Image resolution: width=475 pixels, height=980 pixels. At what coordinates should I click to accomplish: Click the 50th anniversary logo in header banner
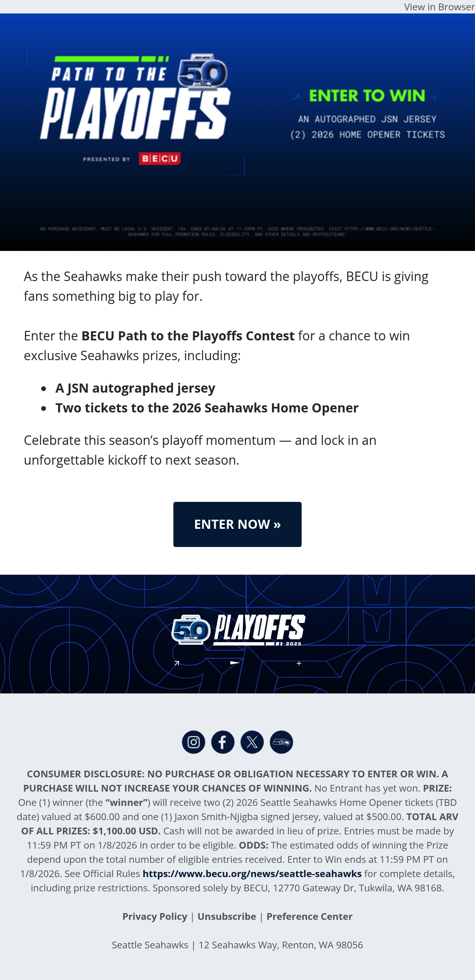[203, 72]
